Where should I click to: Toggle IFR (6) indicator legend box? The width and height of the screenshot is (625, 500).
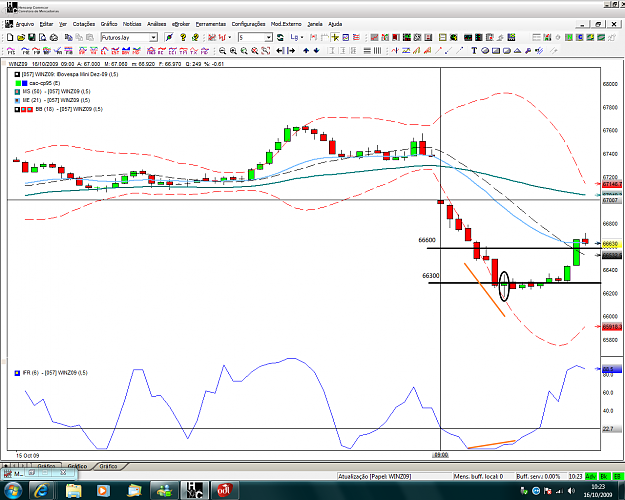[x=17, y=373]
